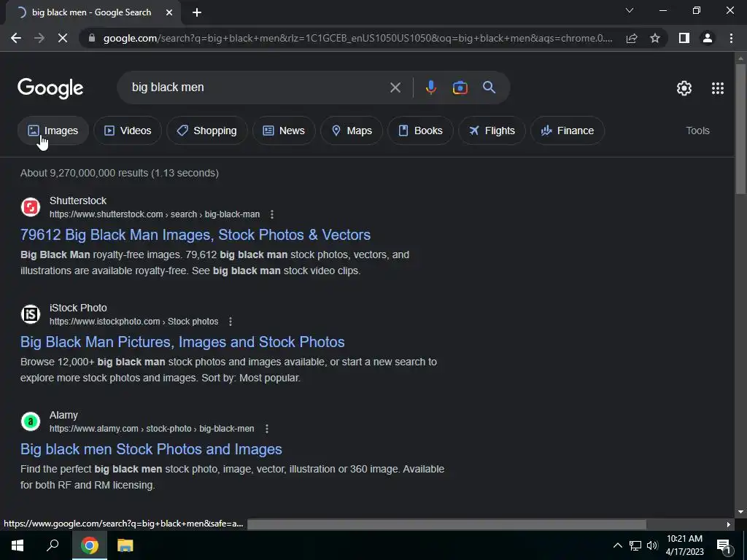The width and height of the screenshot is (747, 560).
Task: Open Chrome profile menu
Action: [x=708, y=38]
